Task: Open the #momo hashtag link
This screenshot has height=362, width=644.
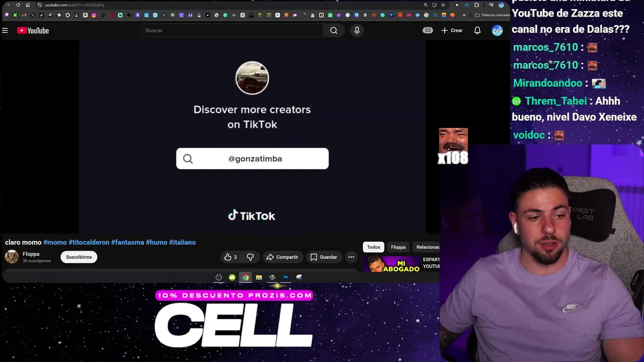Action: [x=55, y=242]
